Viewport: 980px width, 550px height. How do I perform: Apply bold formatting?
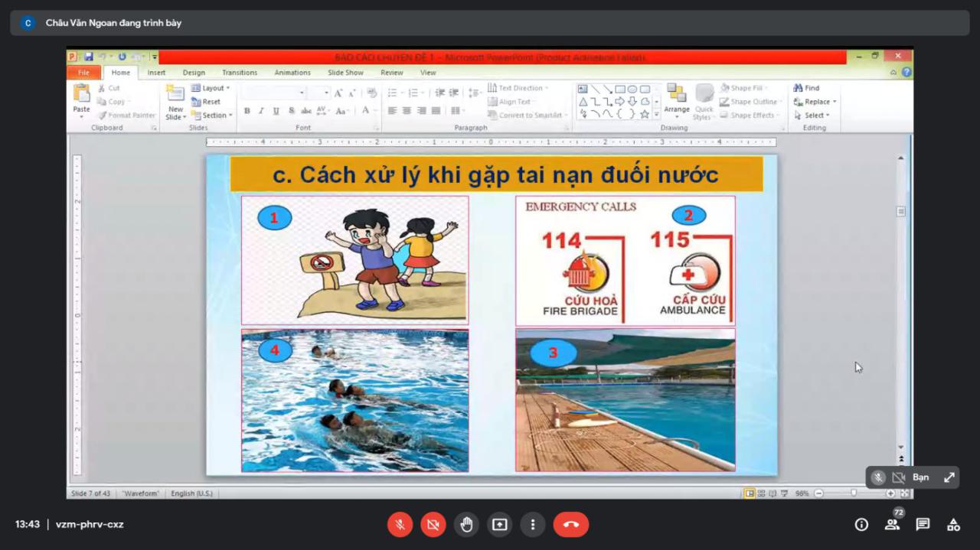point(247,110)
